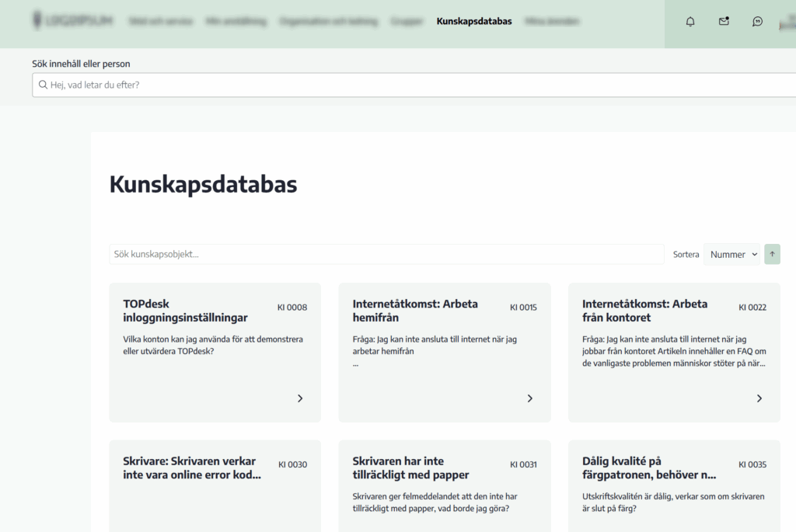Image resolution: width=796 pixels, height=532 pixels.
Task: Open the Mina ärenden menu item
Action: click(552, 22)
